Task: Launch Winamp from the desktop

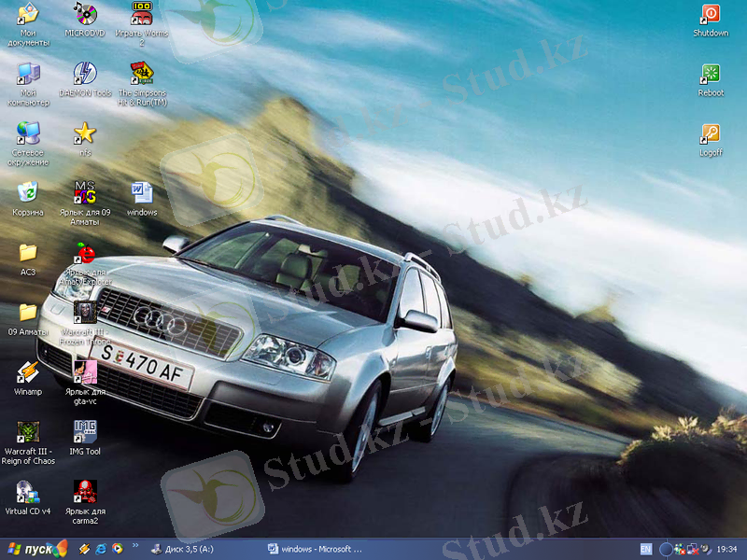Action: click(x=28, y=378)
